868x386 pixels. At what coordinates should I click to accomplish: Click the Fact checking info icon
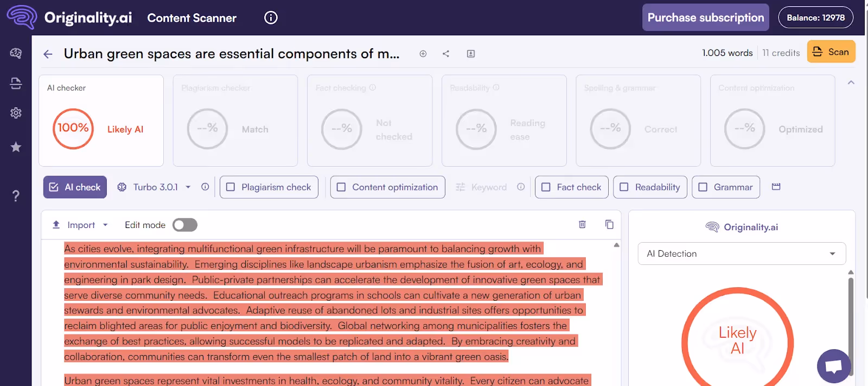[x=373, y=87]
